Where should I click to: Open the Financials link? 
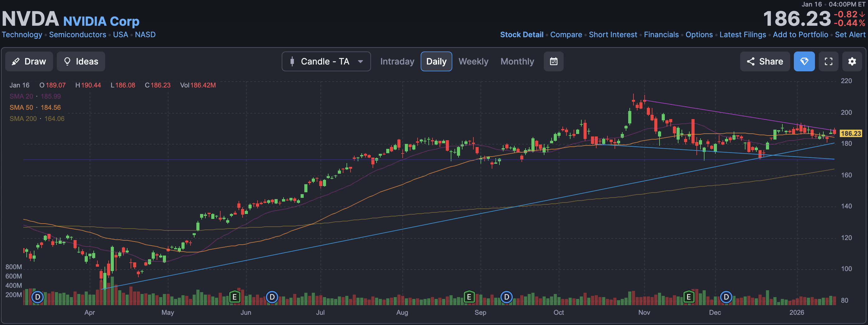661,35
